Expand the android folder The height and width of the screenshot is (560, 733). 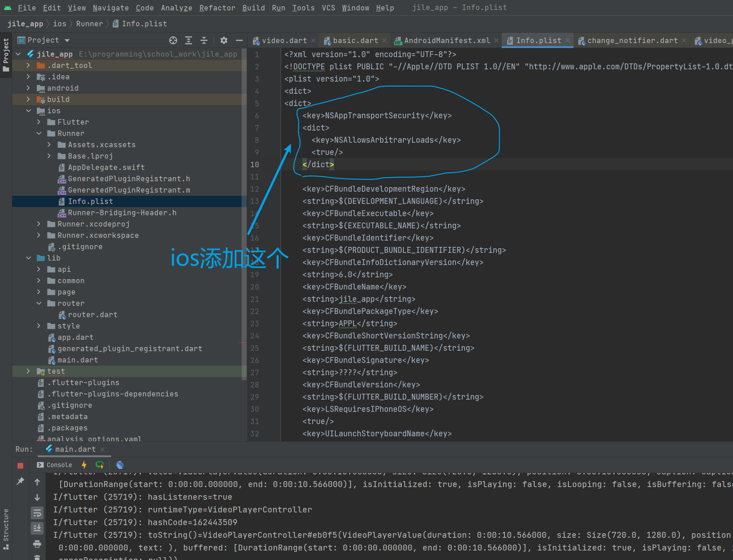pyautogui.click(x=29, y=88)
